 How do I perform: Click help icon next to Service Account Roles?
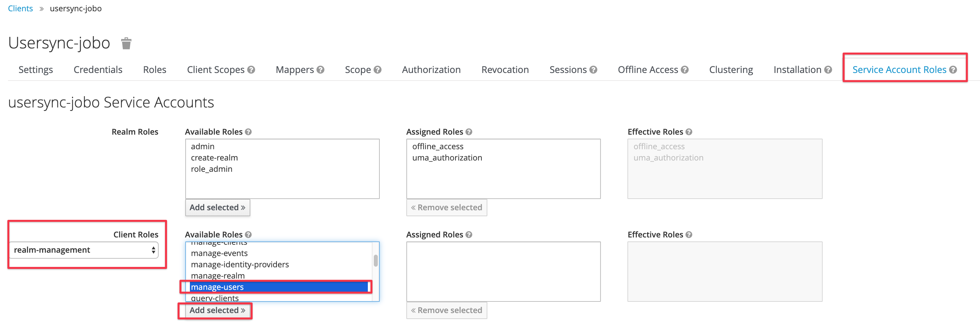(952, 70)
